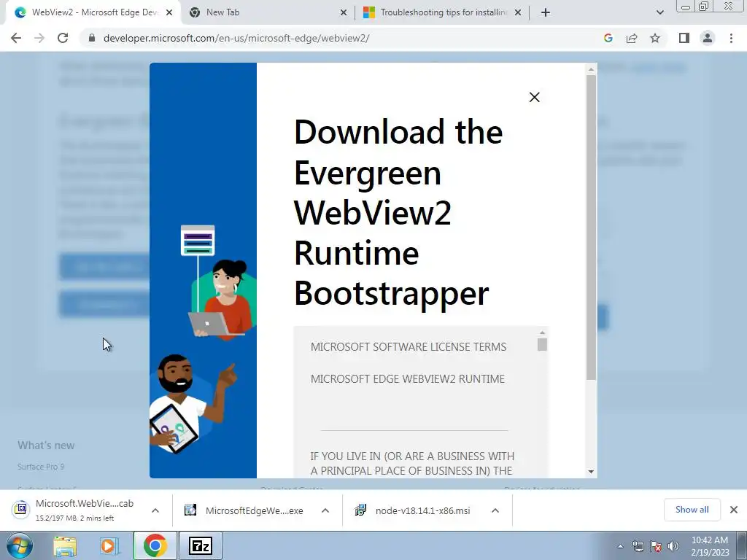This screenshot has width=747, height=560.
Task: Open the Google icon in address bar
Action: click(x=608, y=38)
